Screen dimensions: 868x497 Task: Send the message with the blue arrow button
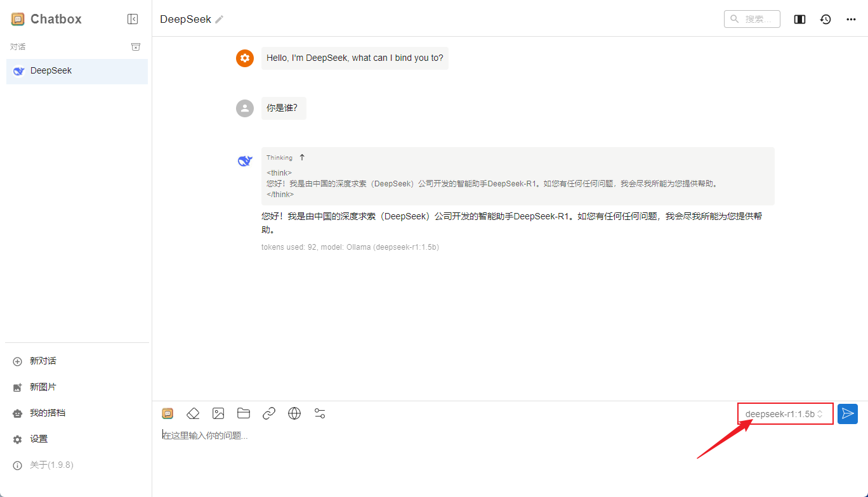(848, 414)
